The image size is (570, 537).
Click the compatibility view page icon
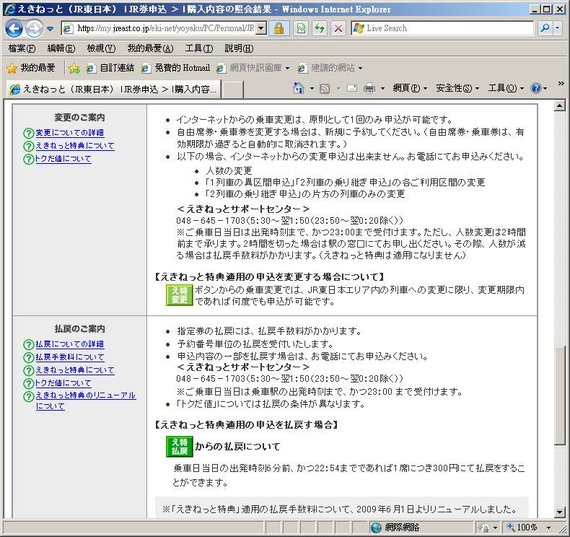[301, 28]
